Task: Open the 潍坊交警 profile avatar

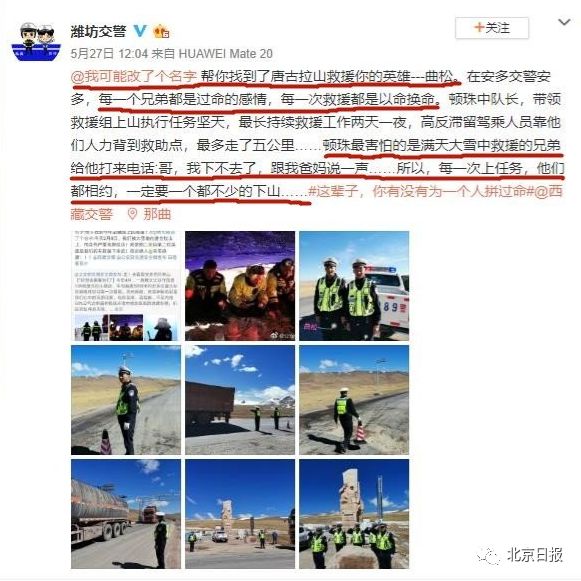Action: 36,42
